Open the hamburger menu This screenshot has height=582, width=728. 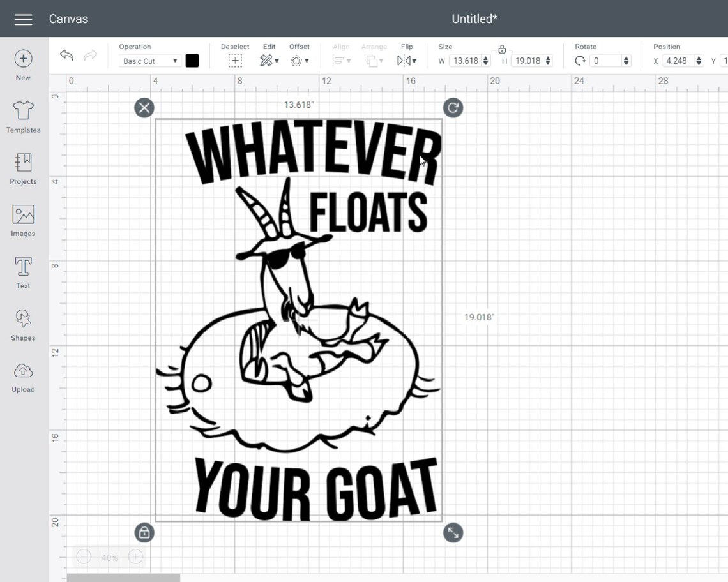coord(23,19)
